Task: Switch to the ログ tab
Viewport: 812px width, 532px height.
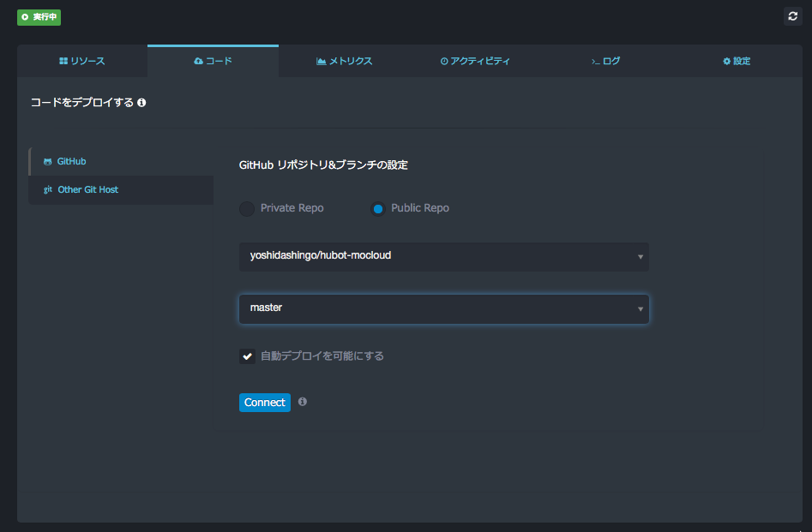Action: 606,61
